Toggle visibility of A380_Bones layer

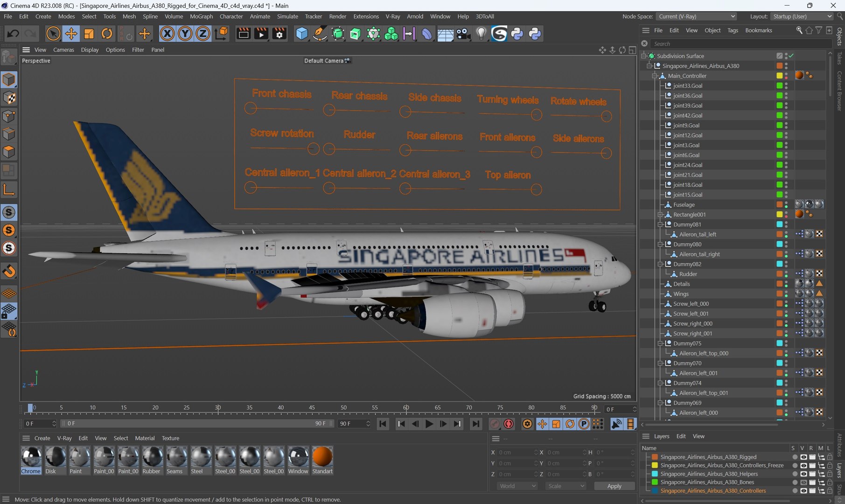[803, 483]
